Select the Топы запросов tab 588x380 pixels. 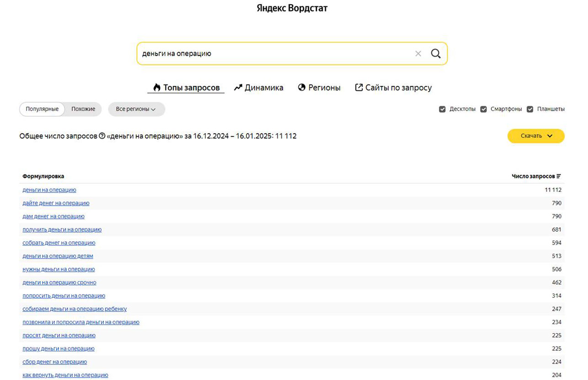(x=186, y=87)
